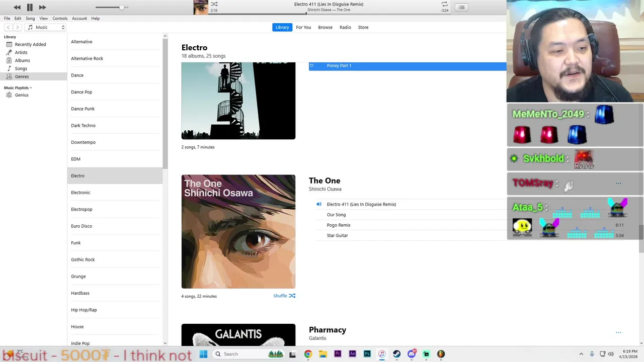Viewport: 644px width, 362px height.
Task: Click the genre list scroll-up arrow
Action: [165, 36]
